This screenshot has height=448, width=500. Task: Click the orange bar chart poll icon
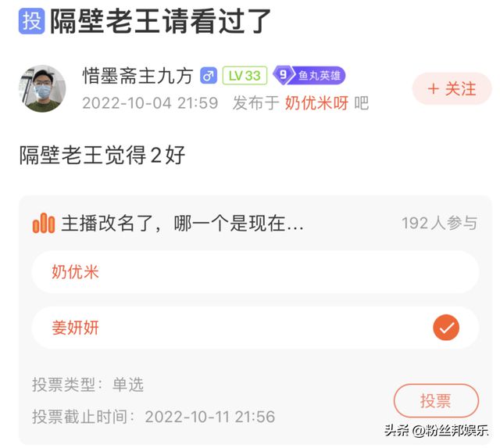[44, 223]
